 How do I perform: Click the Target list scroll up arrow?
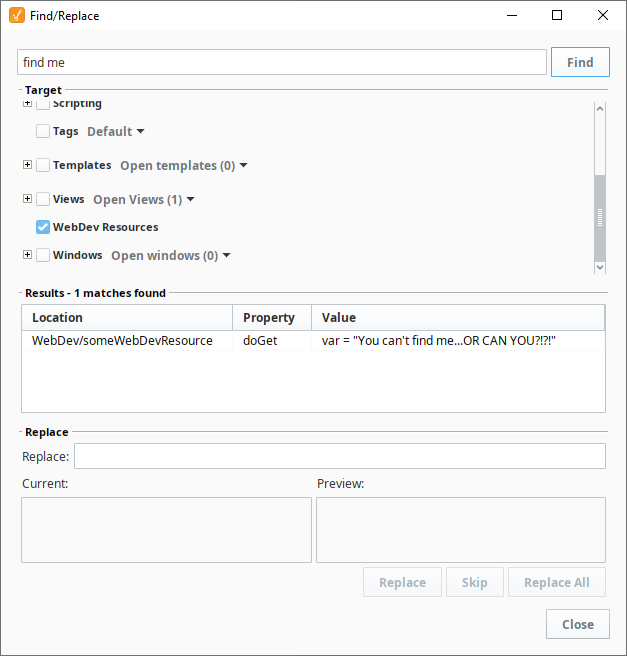coord(600,108)
